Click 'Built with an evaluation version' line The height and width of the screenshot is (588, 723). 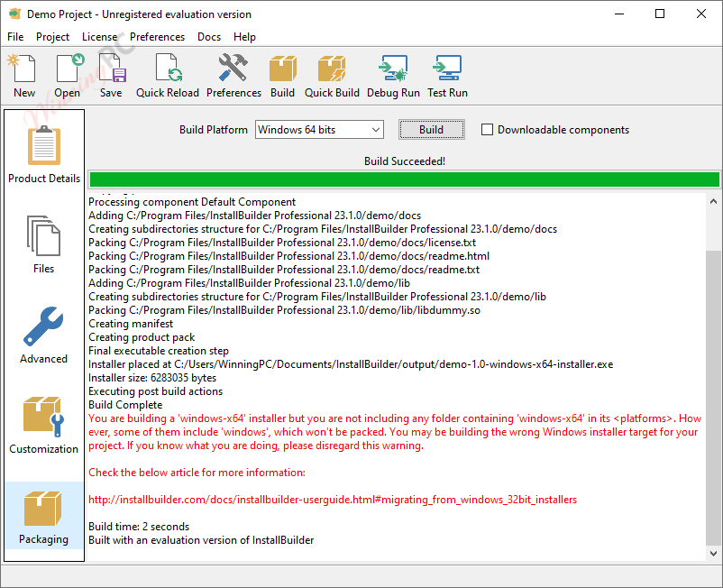[x=201, y=540]
